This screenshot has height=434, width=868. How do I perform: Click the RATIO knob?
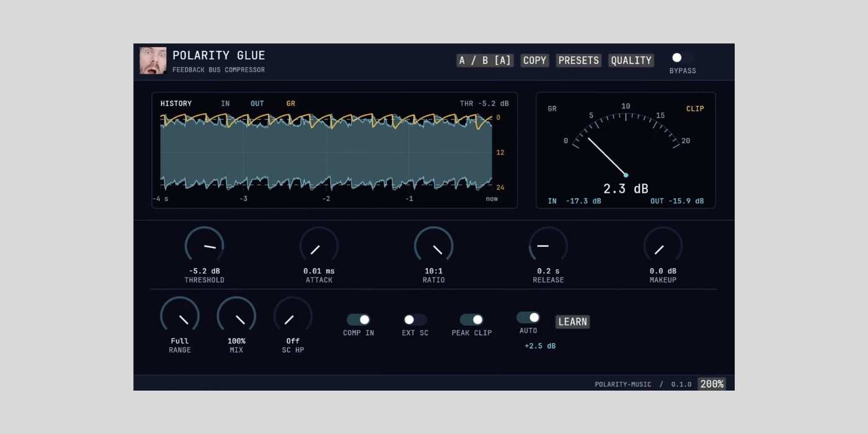433,246
